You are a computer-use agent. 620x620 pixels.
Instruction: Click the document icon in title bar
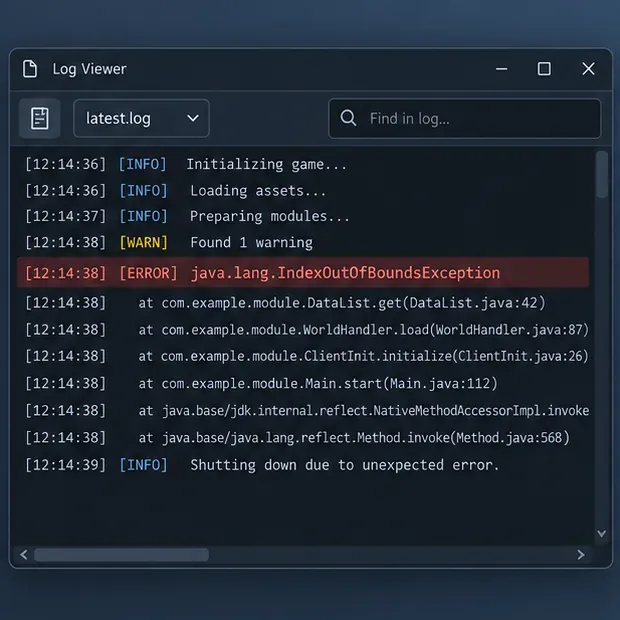tap(30, 69)
